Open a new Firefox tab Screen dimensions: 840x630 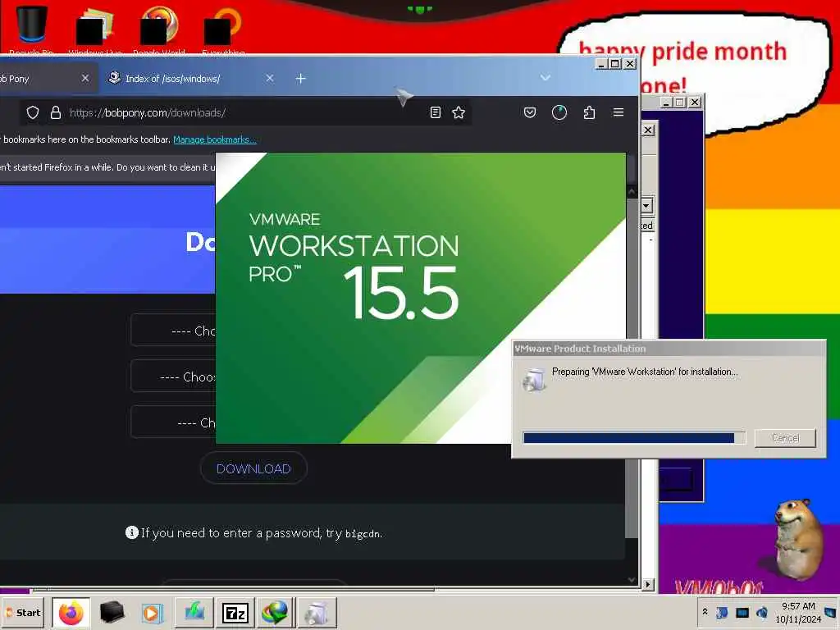pyautogui.click(x=300, y=79)
